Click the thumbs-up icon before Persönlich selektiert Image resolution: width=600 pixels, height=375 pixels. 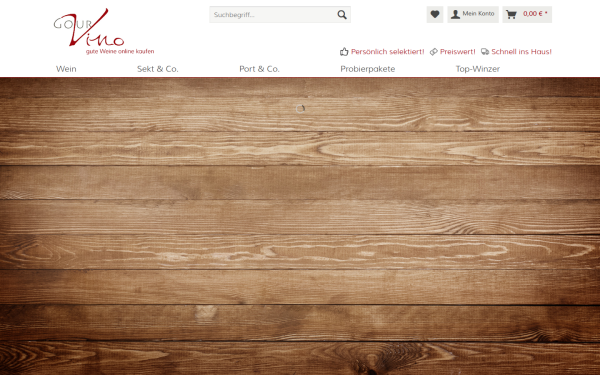click(344, 52)
